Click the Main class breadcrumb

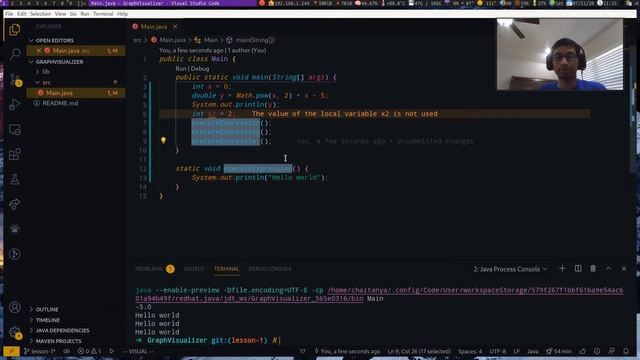pos(207,40)
